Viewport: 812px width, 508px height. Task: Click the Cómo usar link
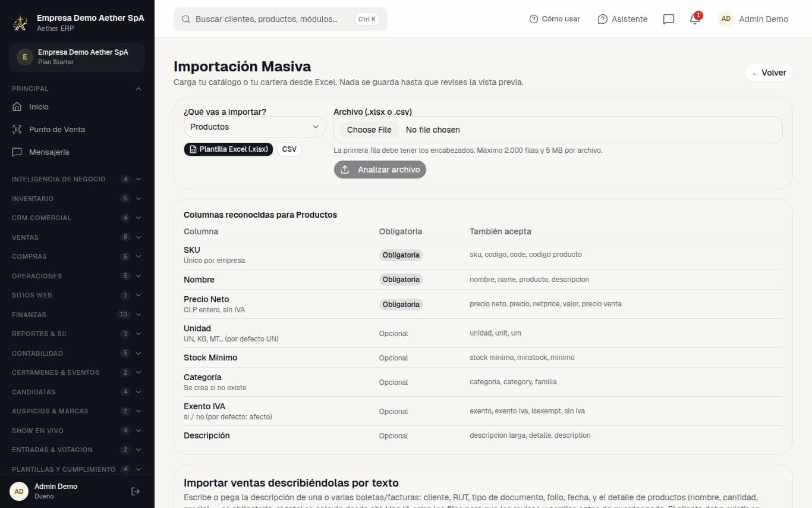[555, 19]
